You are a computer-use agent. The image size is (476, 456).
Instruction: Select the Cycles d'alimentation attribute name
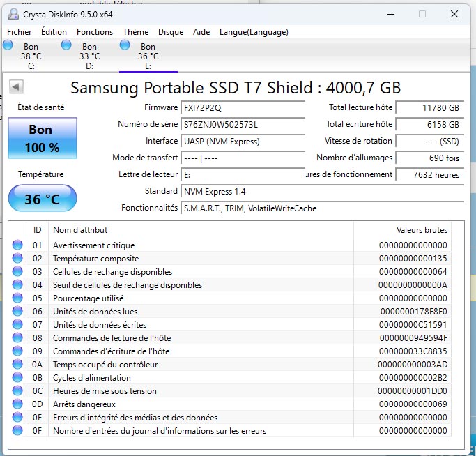[x=92, y=378]
